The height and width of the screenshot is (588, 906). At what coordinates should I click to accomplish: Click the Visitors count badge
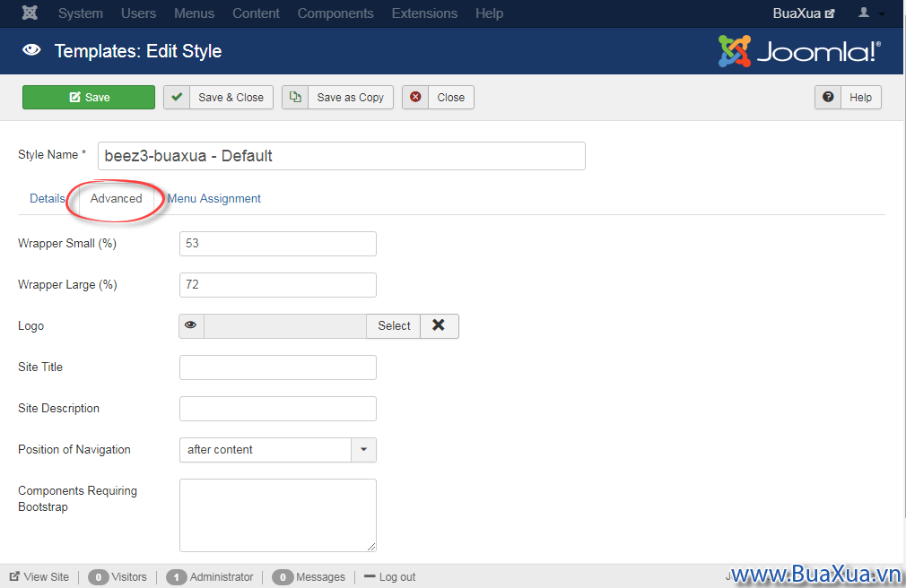pos(99,577)
